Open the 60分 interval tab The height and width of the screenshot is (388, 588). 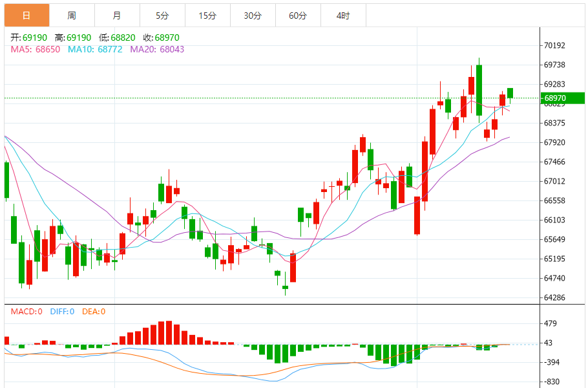click(x=298, y=16)
